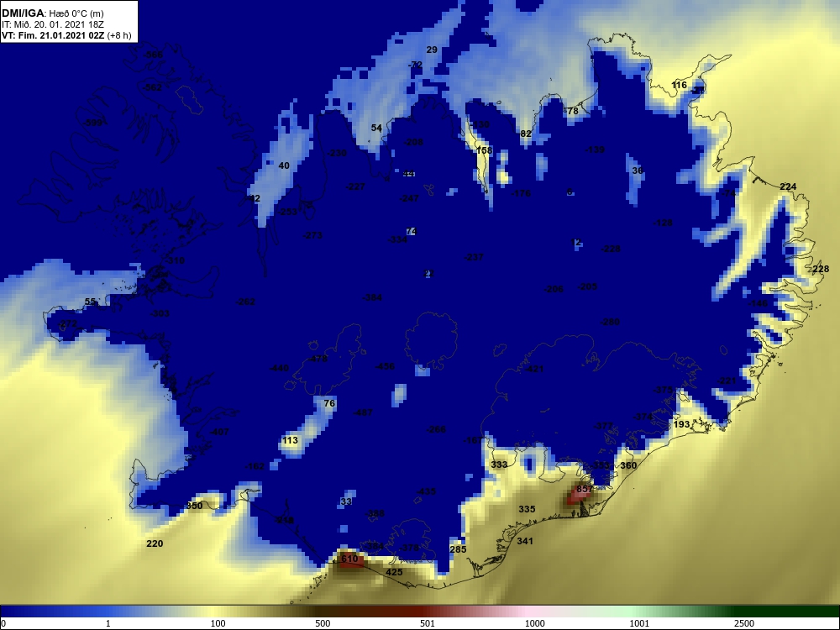Click the 36 value label
Image resolution: width=840 pixels, height=630 pixels.
(x=638, y=171)
